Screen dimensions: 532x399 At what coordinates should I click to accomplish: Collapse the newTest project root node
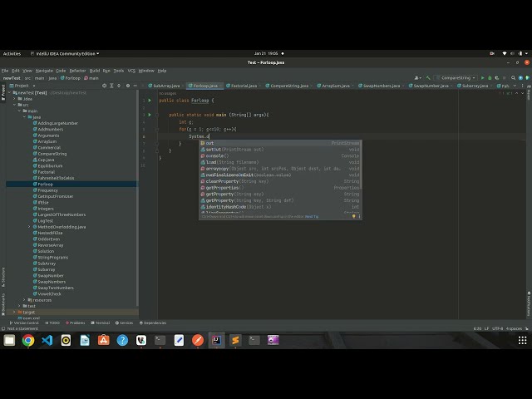click(x=9, y=92)
